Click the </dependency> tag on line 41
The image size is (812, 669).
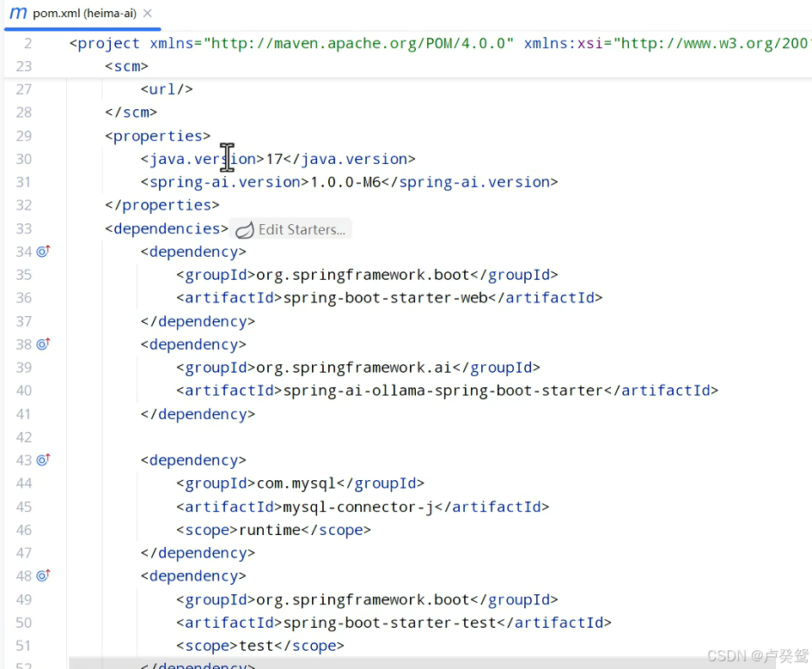tap(198, 414)
